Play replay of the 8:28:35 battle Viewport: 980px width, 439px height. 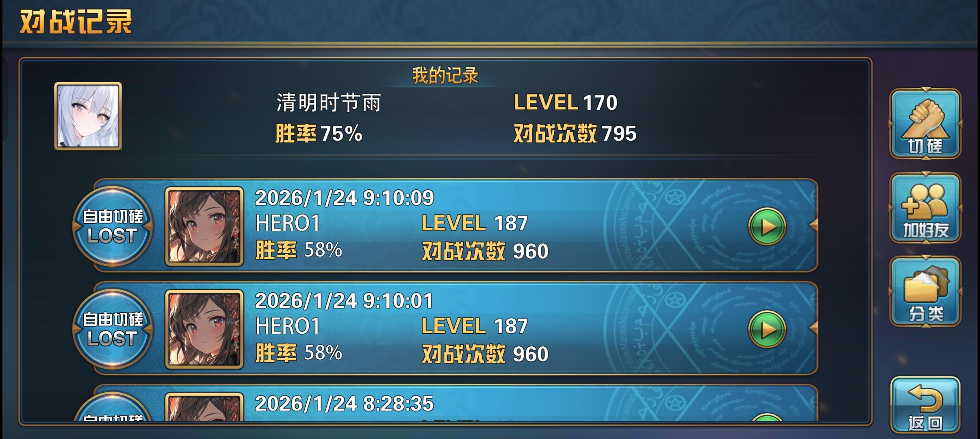pyautogui.click(x=767, y=417)
